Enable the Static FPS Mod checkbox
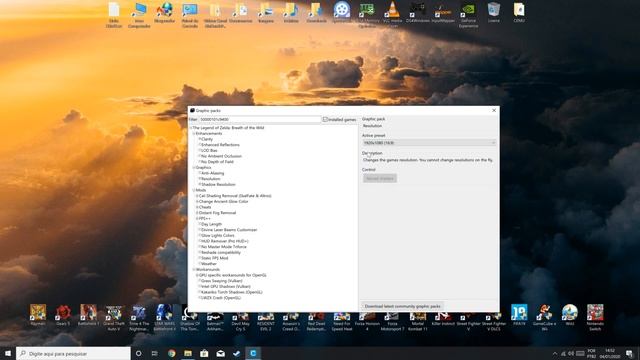 point(200,258)
